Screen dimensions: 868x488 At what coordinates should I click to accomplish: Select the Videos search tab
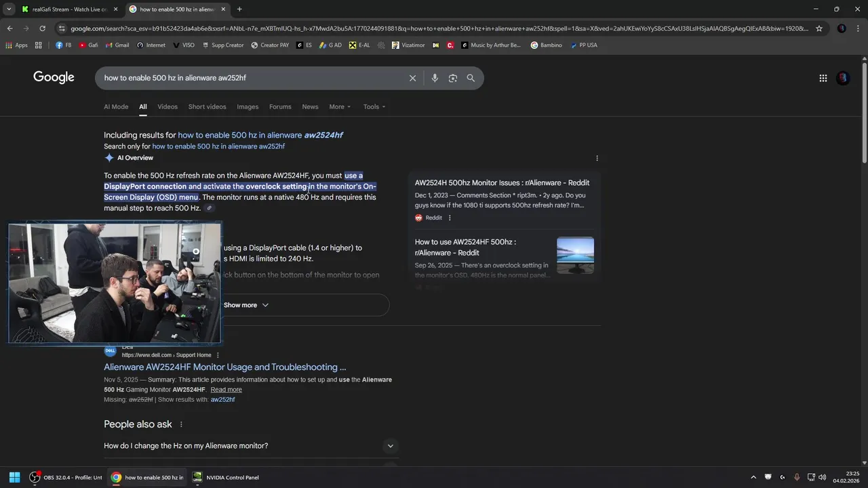(x=167, y=106)
